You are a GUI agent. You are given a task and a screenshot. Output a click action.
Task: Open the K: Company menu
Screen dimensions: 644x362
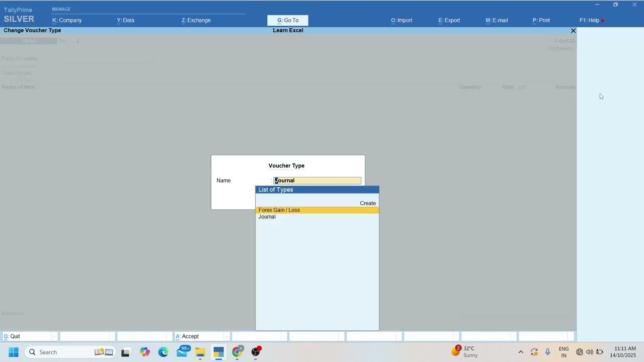pyautogui.click(x=67, y=20)
